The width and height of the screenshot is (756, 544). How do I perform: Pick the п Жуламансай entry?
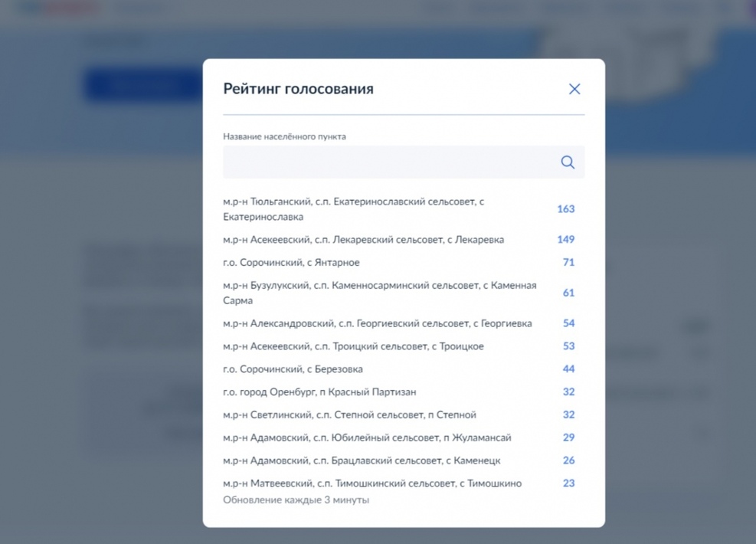[x=367, y=438]
